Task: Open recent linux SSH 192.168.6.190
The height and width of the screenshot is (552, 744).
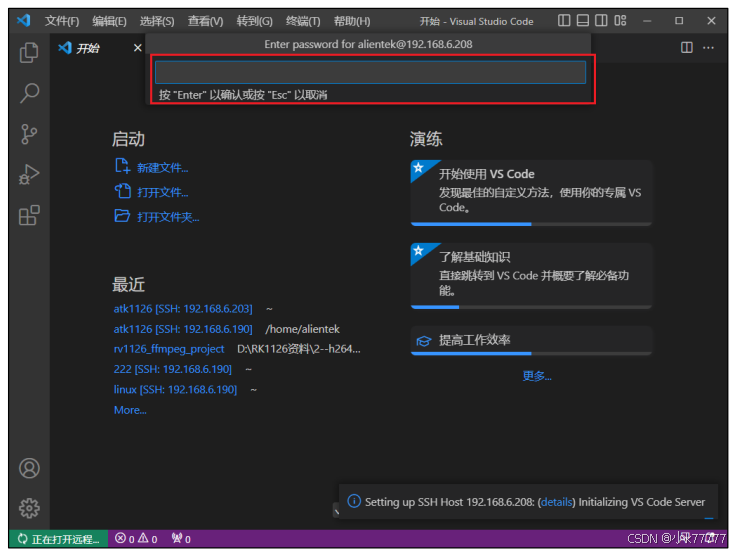Action: pos(175,389)
